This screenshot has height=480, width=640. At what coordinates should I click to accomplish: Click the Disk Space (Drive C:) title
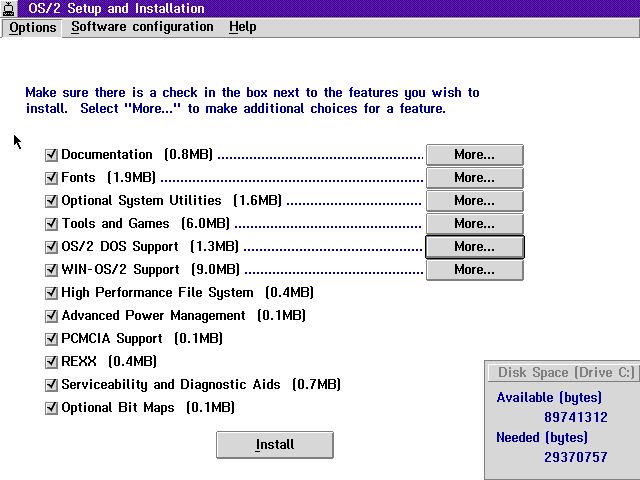coord(566,372)
